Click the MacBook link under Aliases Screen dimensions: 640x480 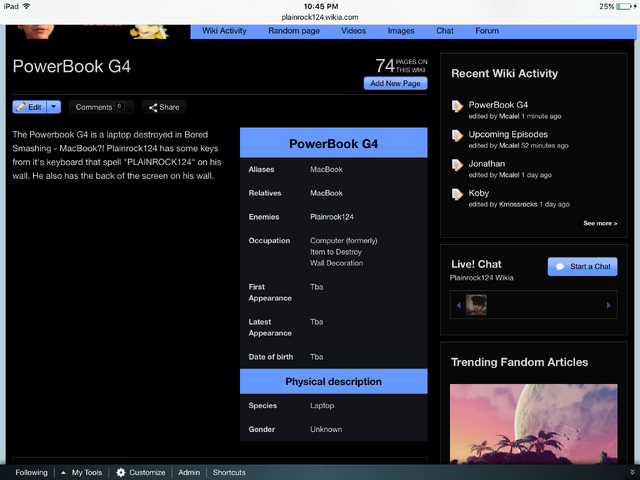click(x=326, y=169)
